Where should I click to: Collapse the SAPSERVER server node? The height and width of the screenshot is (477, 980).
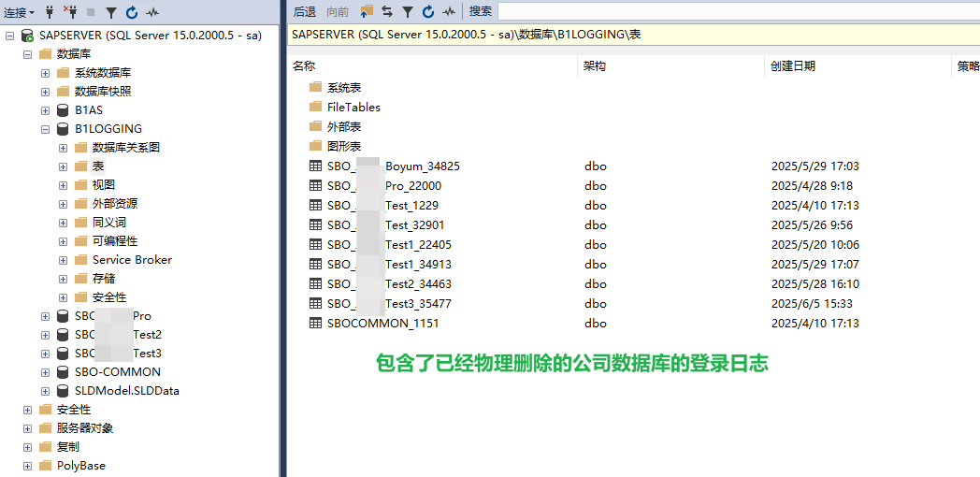[x=9, y=36]
